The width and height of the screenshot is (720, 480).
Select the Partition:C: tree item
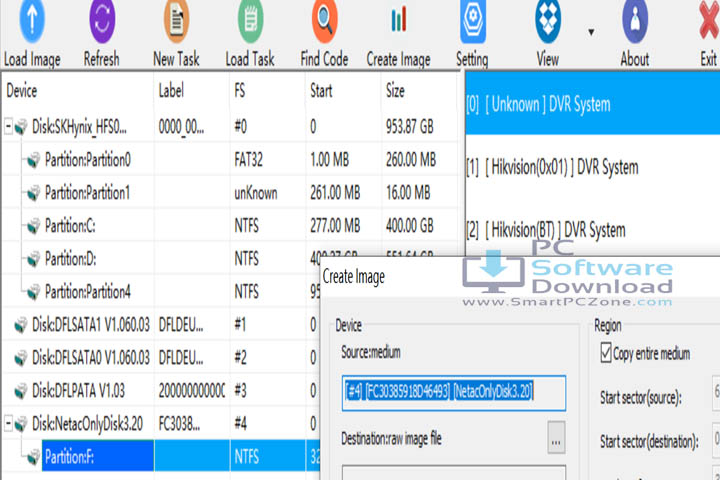(x=70, y=226)
